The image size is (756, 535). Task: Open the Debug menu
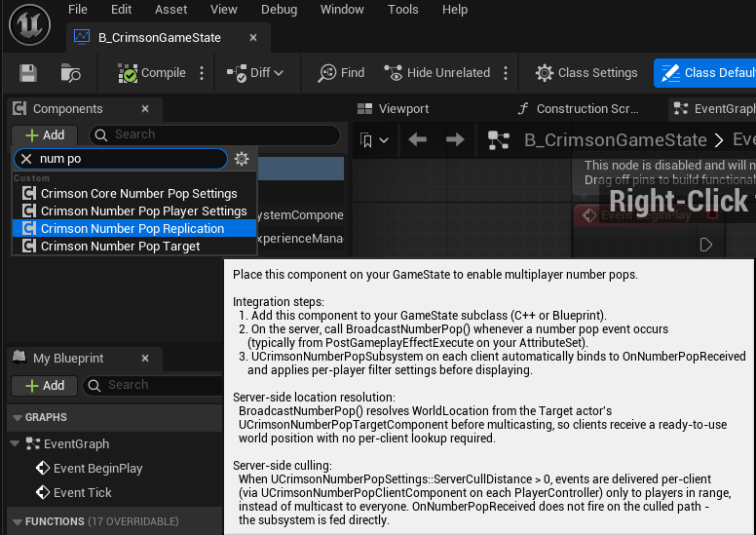pyautogui.click(x=279, y=9)
